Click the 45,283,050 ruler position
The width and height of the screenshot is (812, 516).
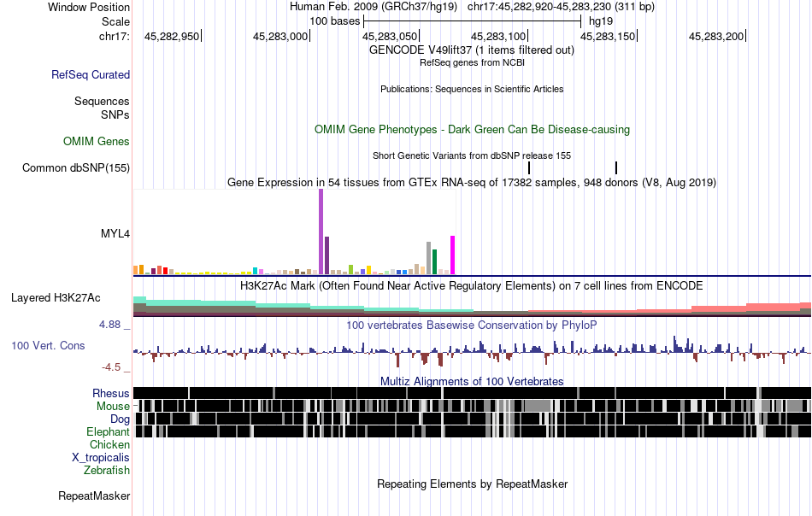click(390, 36)
